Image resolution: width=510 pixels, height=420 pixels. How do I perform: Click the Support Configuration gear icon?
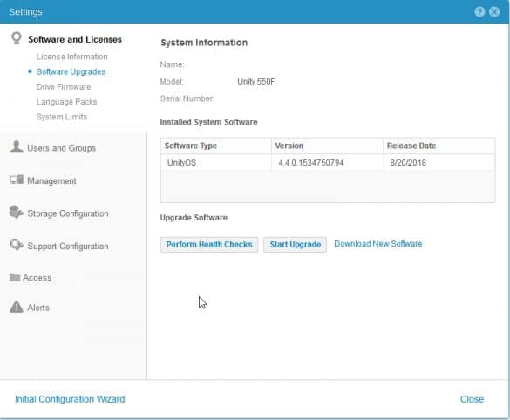pos(17,245)
